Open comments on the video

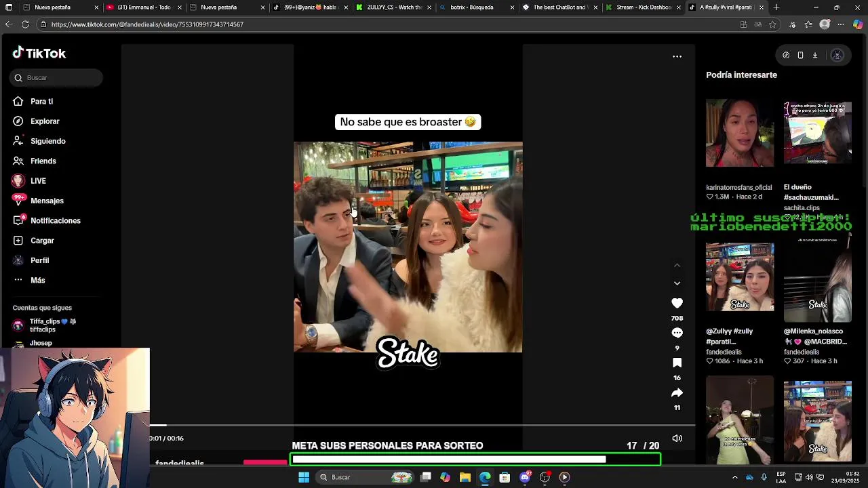(x=677, y=333)
